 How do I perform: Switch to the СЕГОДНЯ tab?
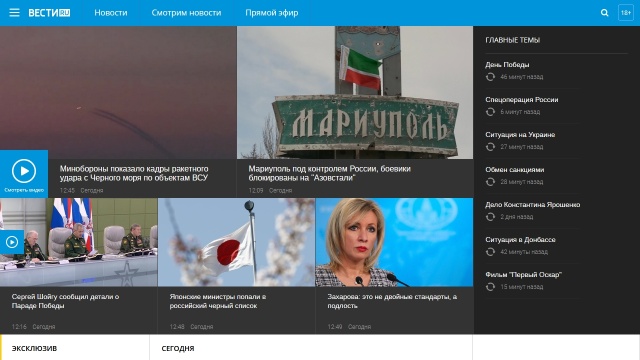(x=178, y=348)
